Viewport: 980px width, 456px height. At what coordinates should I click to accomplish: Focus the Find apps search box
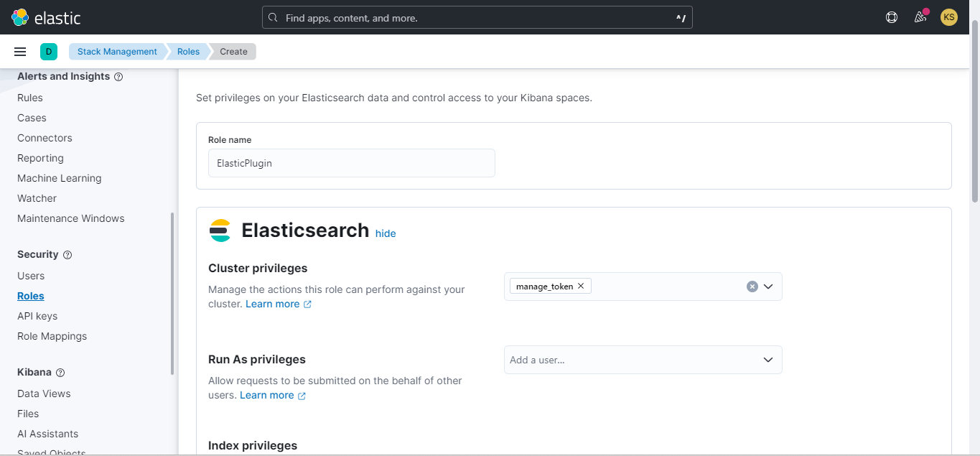point(477,18)
